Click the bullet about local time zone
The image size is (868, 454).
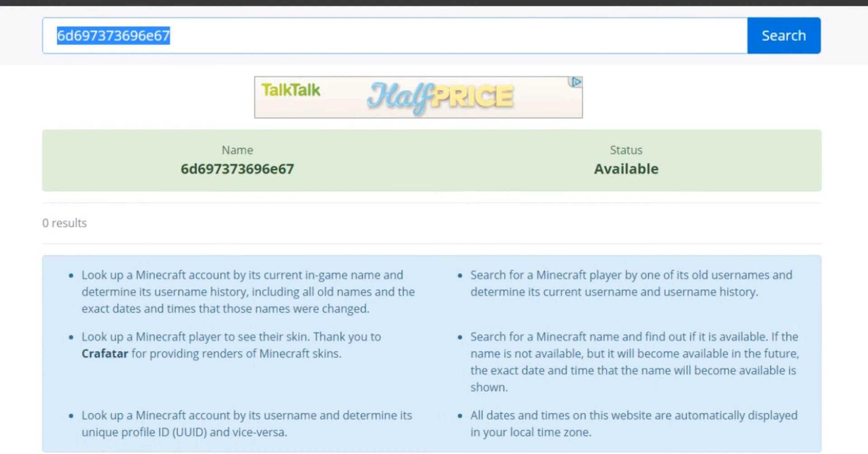(x=634, y=424)
